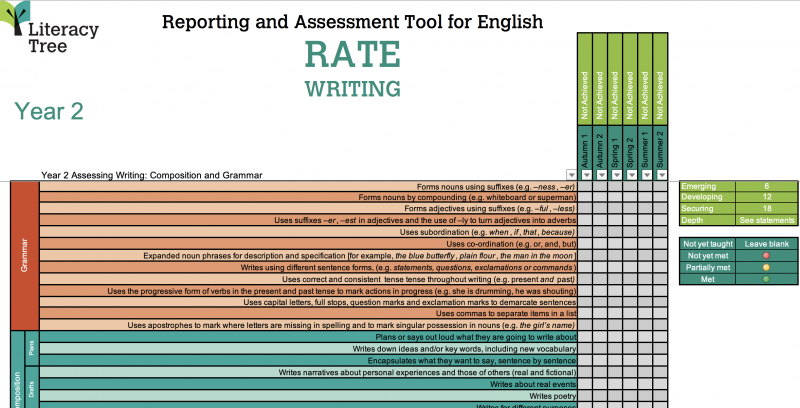Screen dimensions: 800x408
Task: Expand the Spring 2 column filter arrow
Action: (630, 175)
